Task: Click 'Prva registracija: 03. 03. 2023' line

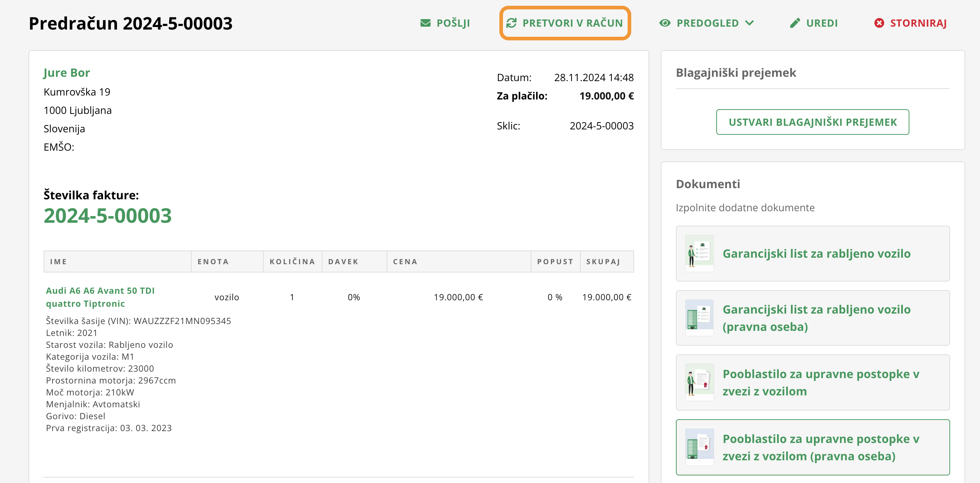Action: [x=109, y=428]
